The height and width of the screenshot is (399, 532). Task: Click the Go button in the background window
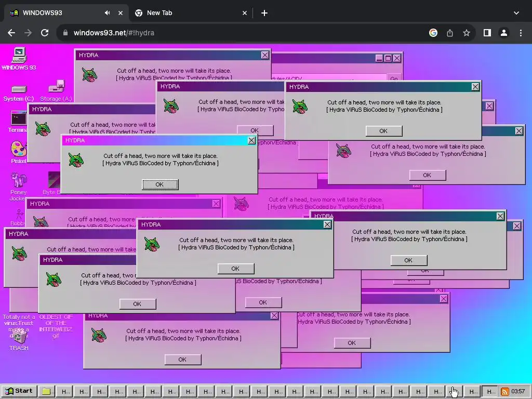point(394,78)
